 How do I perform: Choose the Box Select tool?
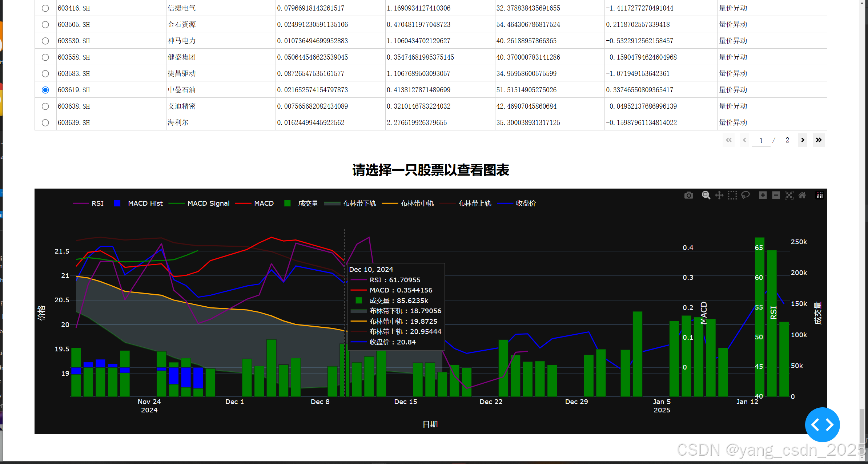click(732, 195)
